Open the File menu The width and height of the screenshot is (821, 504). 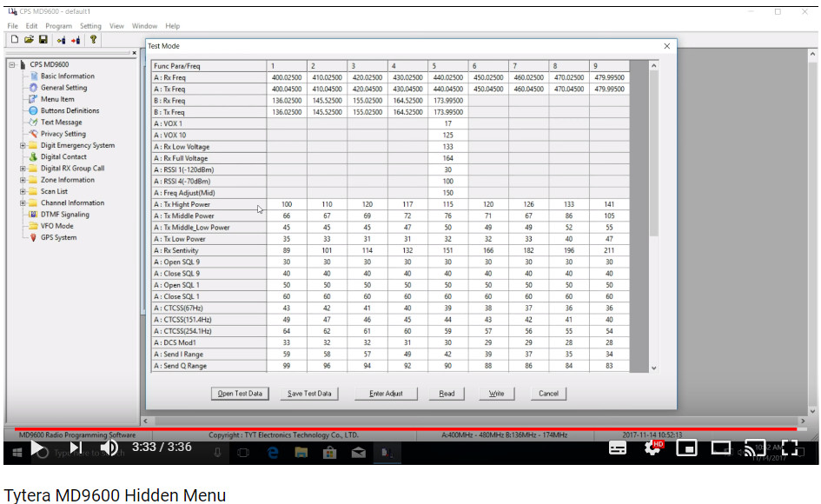[12, 26]
